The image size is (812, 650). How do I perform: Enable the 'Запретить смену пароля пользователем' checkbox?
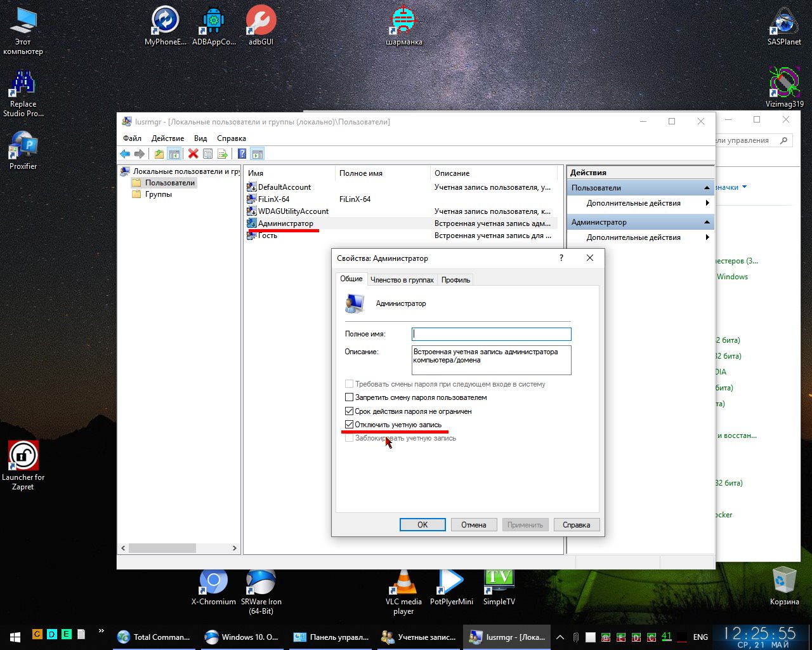click(349, 397)
